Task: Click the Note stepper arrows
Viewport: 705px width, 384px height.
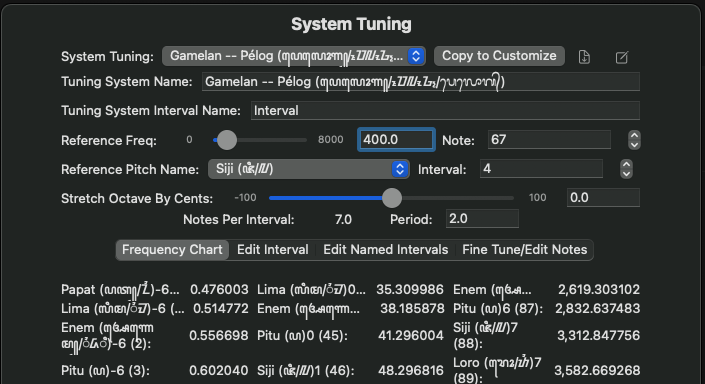Action: (634, 140)
